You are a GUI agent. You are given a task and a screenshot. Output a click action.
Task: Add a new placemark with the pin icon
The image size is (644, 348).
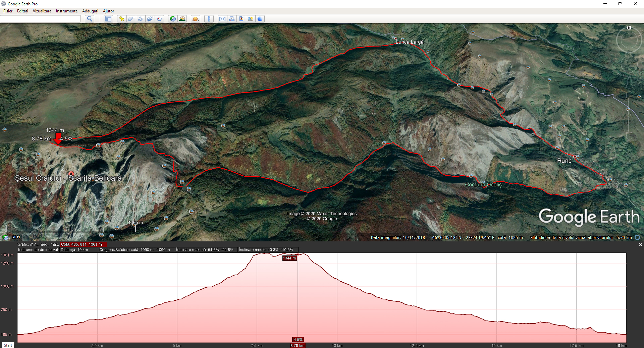click(x=121, y=19)
